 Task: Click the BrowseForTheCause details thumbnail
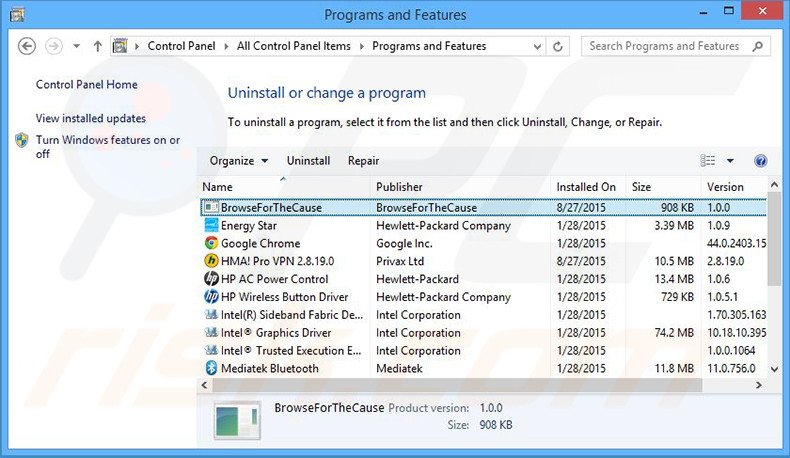(x=237, y=420)
